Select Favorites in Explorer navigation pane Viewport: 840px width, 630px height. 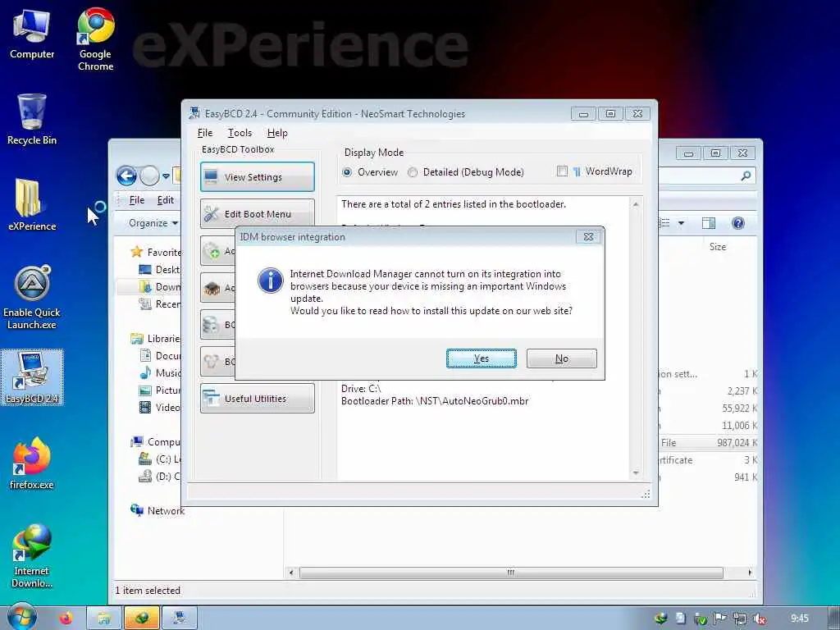point(156,252)
